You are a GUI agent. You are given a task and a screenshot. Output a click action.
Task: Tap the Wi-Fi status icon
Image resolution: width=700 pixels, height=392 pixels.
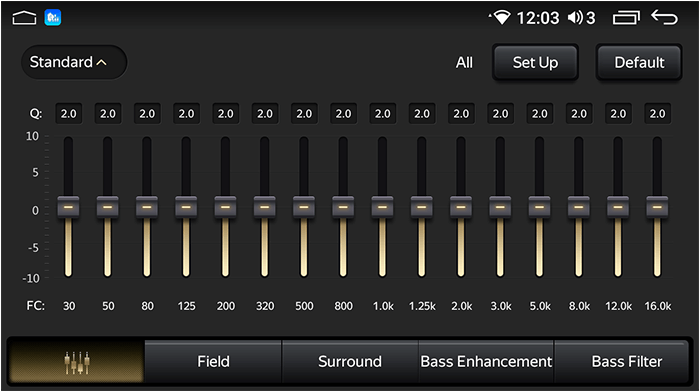500,18
